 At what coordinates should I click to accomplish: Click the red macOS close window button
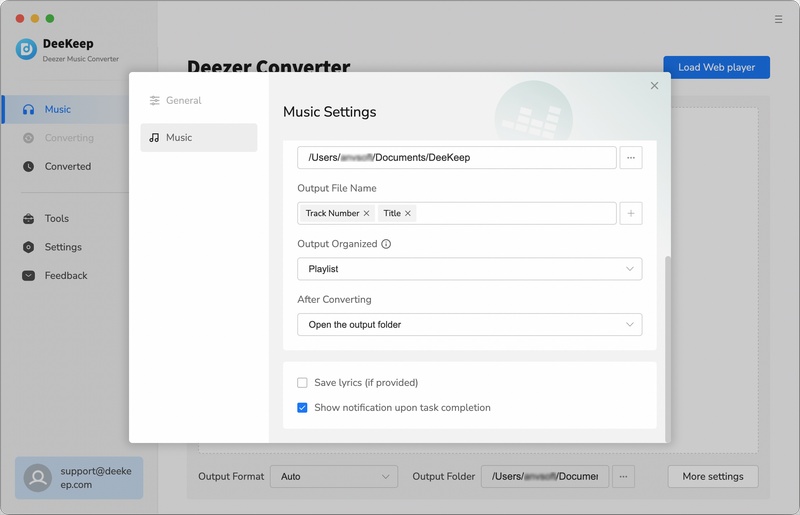[x=20, y=18]
